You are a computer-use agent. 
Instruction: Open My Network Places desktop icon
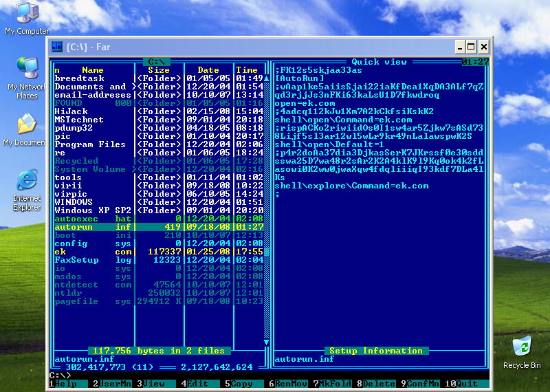tap(27, 78)
